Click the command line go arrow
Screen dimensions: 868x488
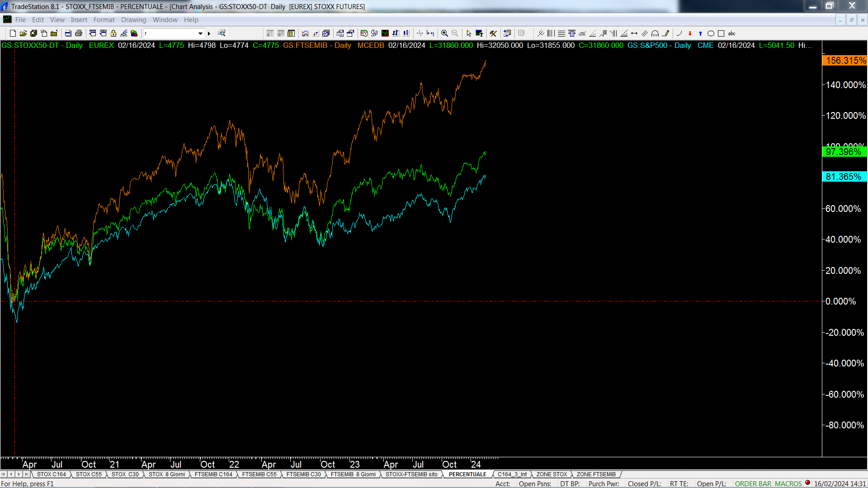pos(209,33)
